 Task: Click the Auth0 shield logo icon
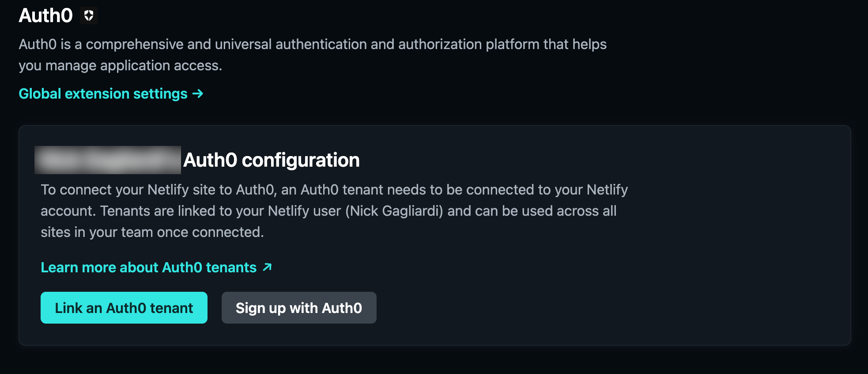pyautogui.click(x=89, y=15)
